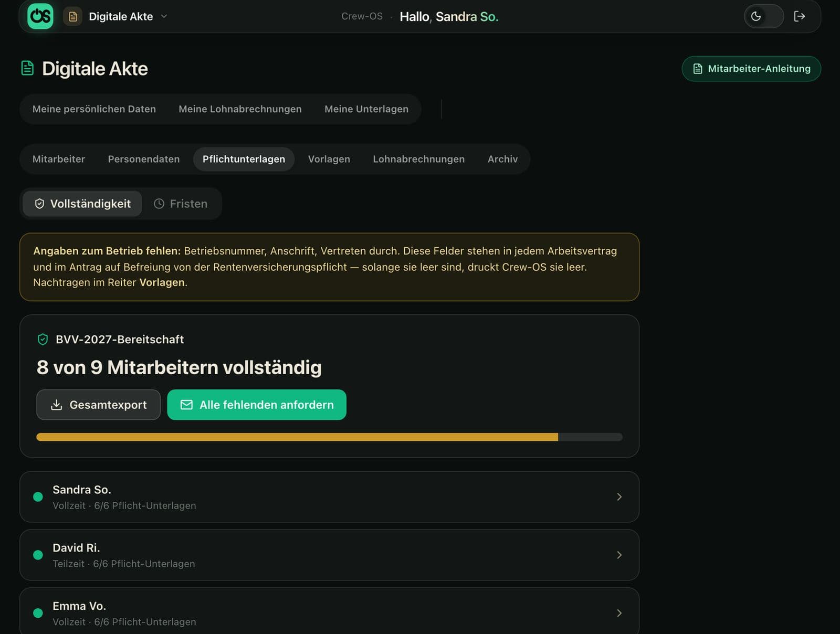
Task: Click the clock icon in Fristen
Action: coord(159,204)
